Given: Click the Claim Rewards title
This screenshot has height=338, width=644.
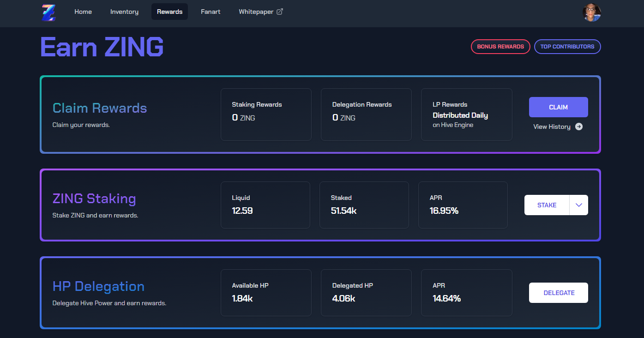Looking at the screenshot, I should point(100,108).
